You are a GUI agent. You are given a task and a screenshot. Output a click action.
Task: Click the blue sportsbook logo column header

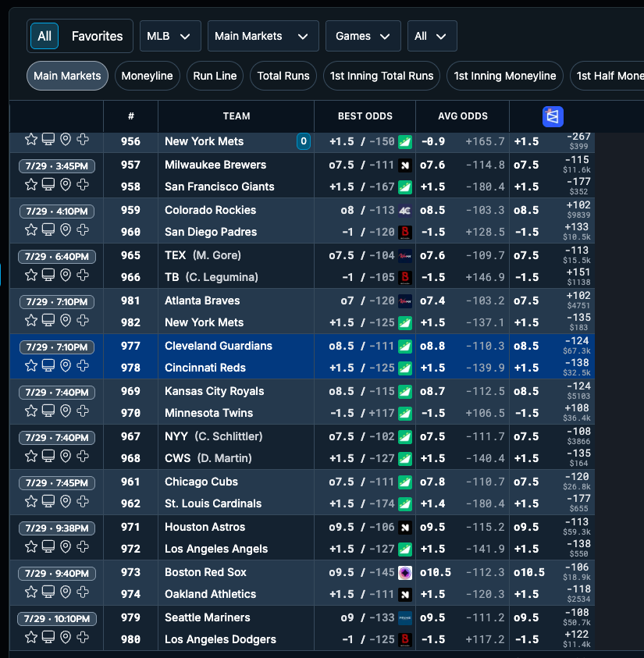pos(553,116)
